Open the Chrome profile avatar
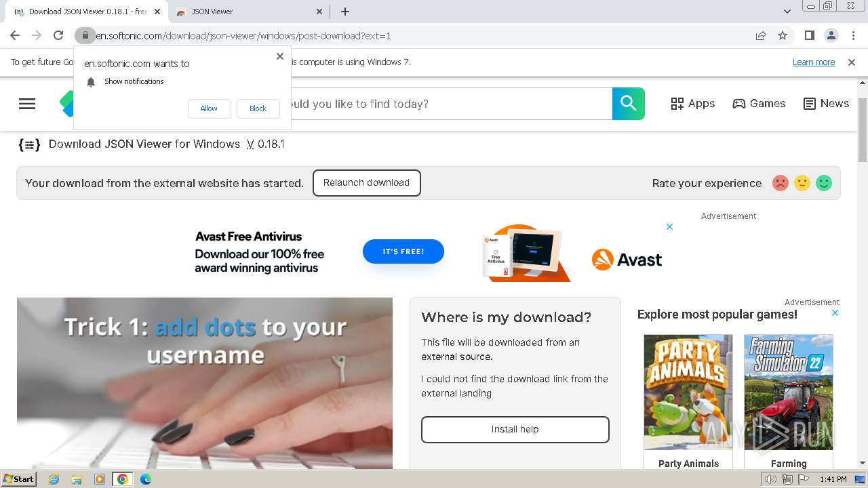The width and height of the screenshot is (868, 488). tap(831, 35)
